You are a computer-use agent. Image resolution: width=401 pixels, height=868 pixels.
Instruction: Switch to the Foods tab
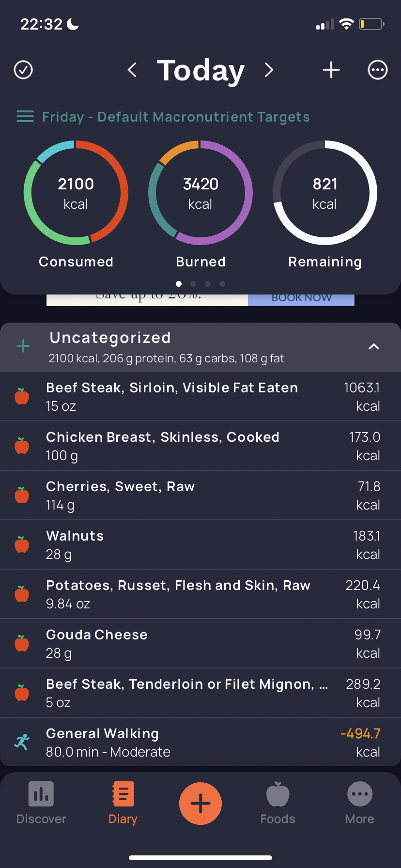click(278, 803)
